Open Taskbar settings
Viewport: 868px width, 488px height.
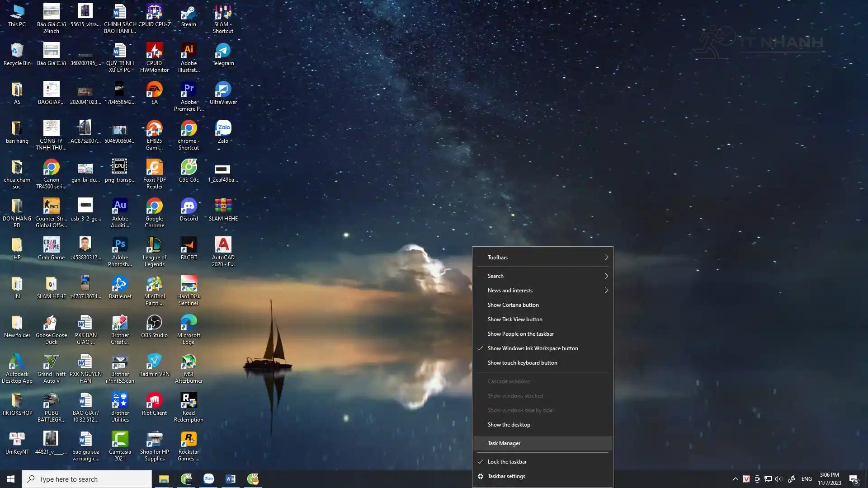click(506, 476)
